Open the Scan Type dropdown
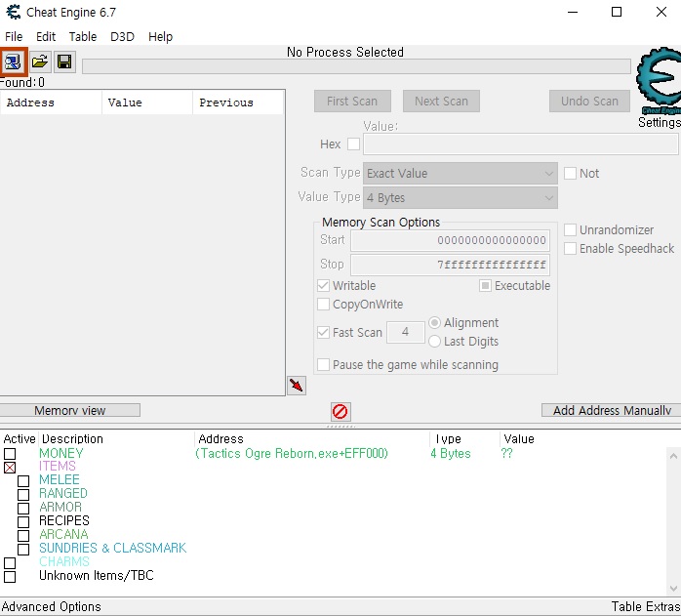The image size is (681, 616). (x=460, y=174)
